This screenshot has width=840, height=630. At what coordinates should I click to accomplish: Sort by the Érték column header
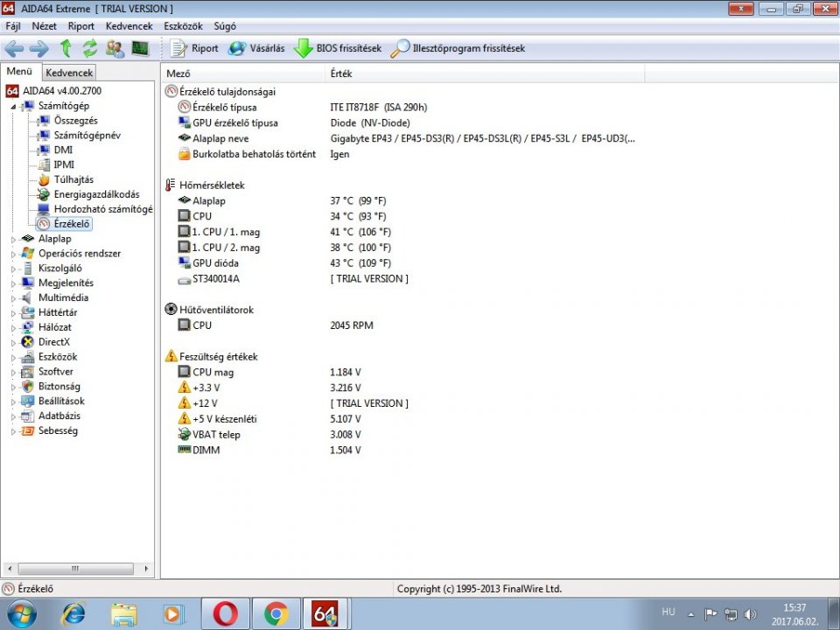pyautogui.click(x=485, y=73)
